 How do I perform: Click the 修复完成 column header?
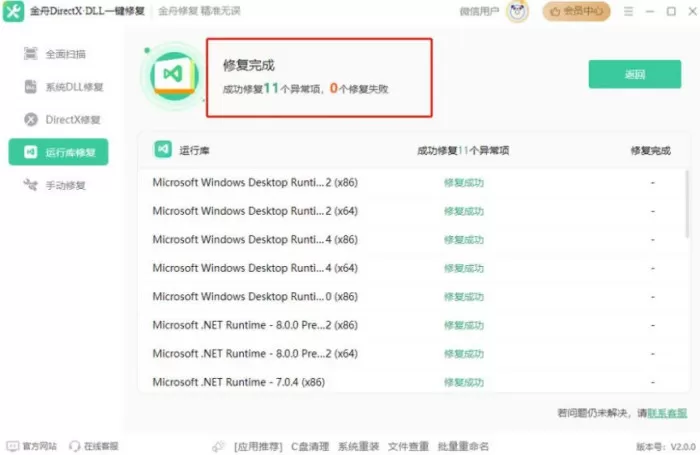(x=650, y=150)
